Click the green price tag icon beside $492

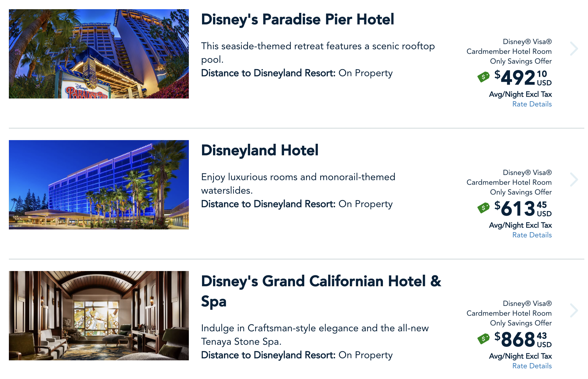pos(483,77)
